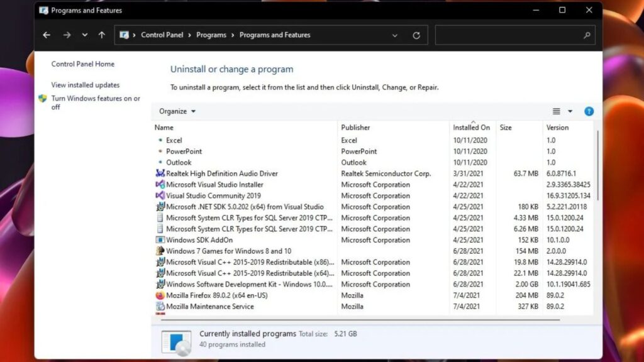Refresh the Programs and Features list
Screen dimensions: 644x362
pyautogui.click(x=416, y=35)
